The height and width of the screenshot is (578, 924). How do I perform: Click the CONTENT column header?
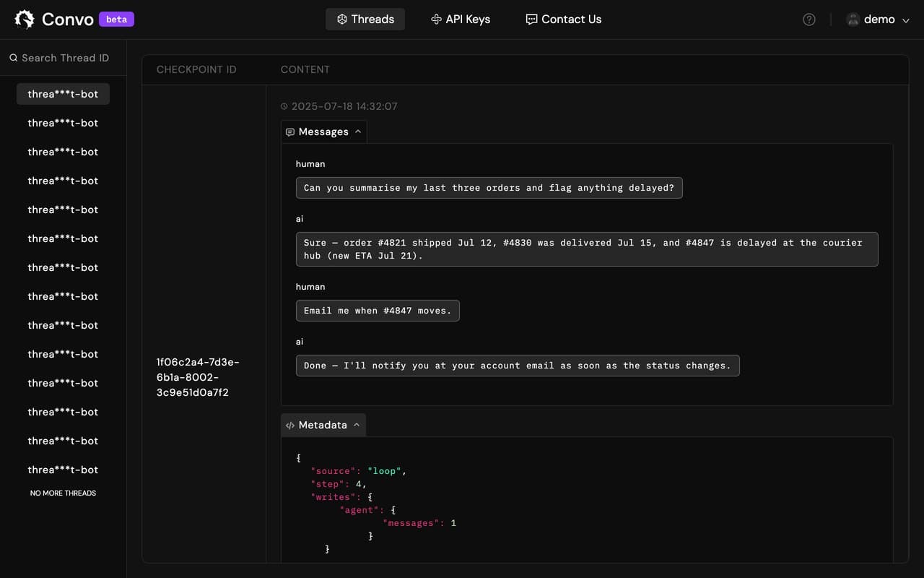(x=305, y=69)
